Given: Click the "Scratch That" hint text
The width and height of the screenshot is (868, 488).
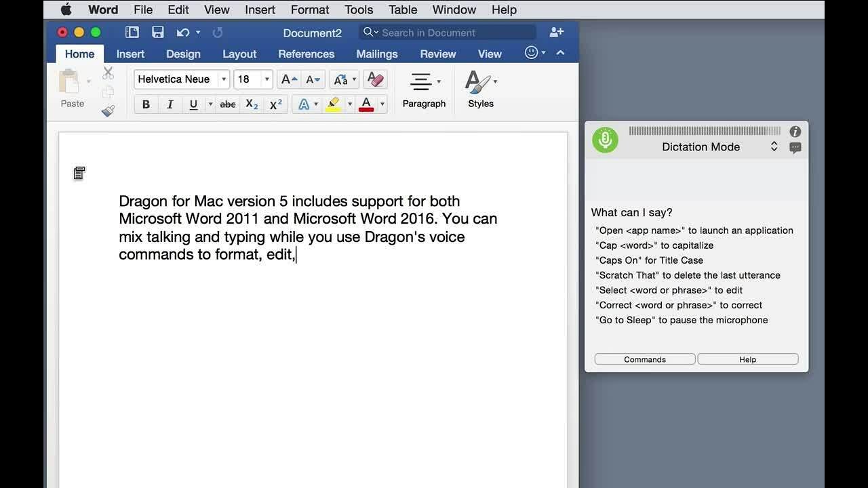Looking at the screenshot, I should 688,275.
